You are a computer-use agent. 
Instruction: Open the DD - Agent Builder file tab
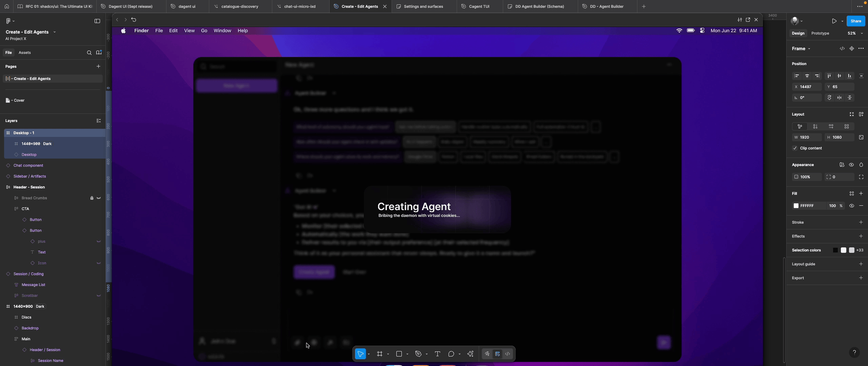[x=607, y=6]
